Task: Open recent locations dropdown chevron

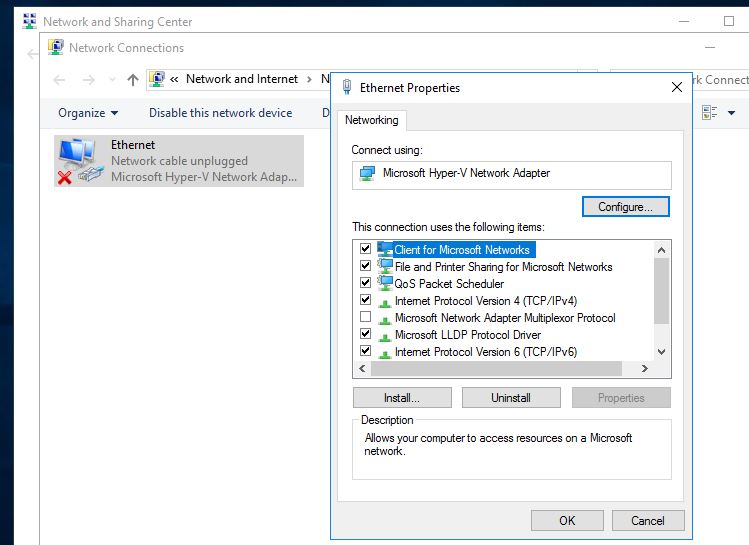Action: (x=112, y=80)
